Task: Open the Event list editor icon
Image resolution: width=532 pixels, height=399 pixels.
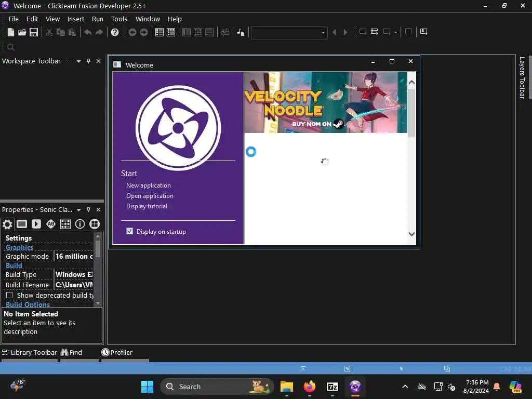Action: pyautogui.click(x=209, y=32)
